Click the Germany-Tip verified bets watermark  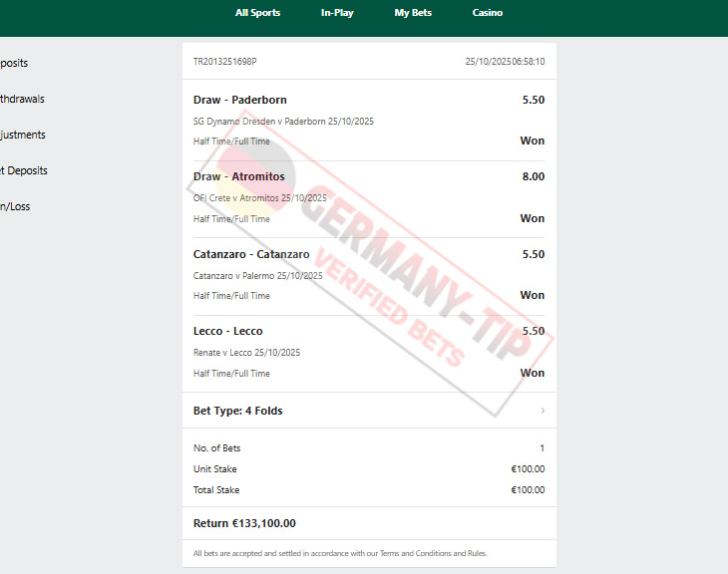tap(370, 263)
